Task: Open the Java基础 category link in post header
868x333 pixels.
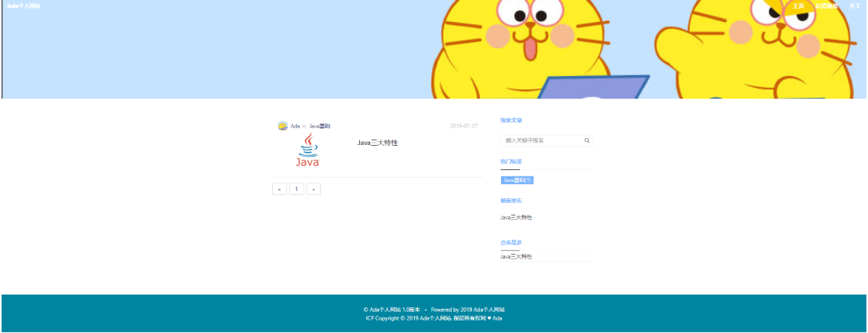Action: pos(320,126)
